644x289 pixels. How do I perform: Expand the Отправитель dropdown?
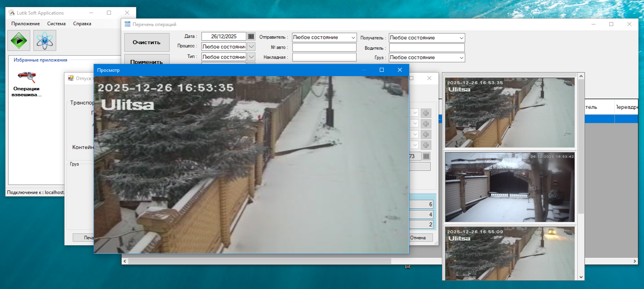point(353,37)
